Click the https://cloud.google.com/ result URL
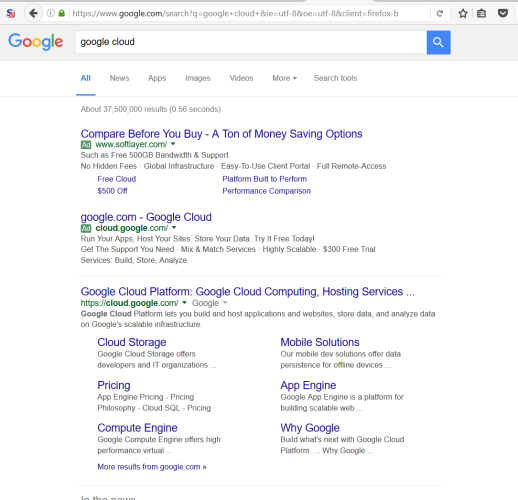Image resolution: width=518 pixels, height=500 pixels. [129, 303]
